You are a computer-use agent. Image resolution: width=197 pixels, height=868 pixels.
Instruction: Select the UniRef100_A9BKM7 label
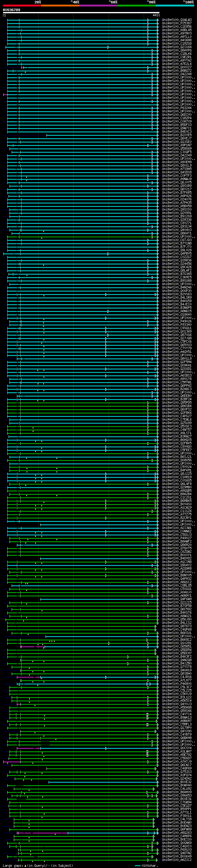(177, 721)
